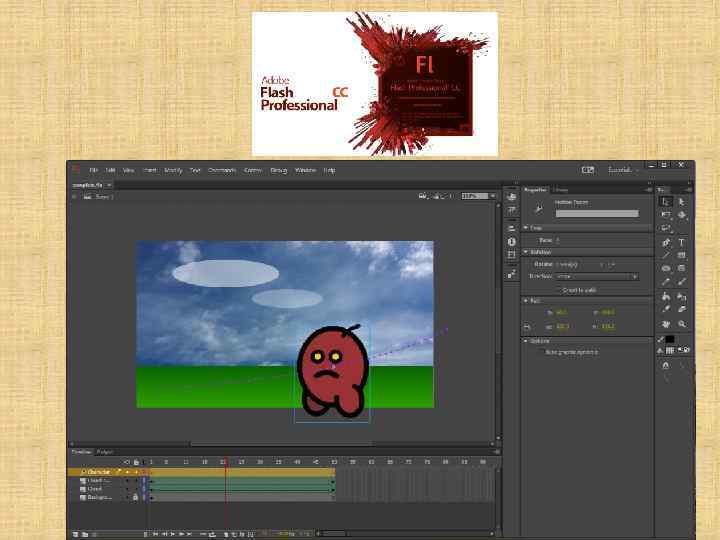Select the black arrow Selection tool
The height and width of the screenshot is (540, 720).
[x=666, y=201]
